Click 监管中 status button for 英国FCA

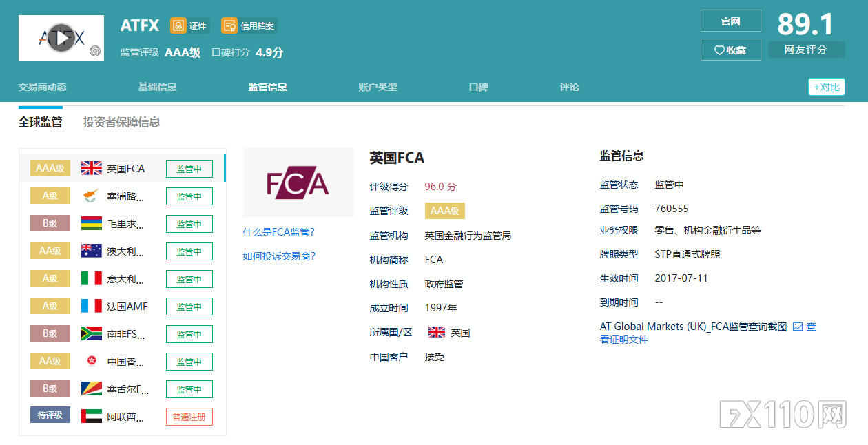pos(189,169)
